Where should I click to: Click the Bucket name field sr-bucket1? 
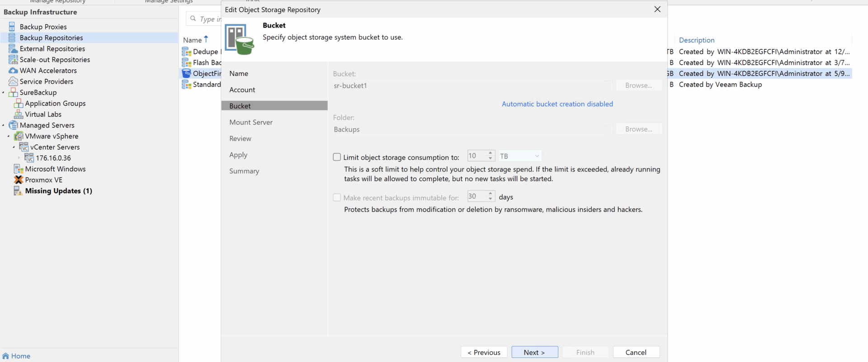472,86
